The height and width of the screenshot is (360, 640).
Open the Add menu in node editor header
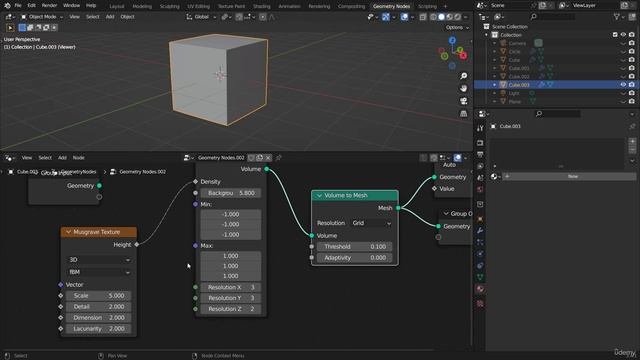(62, 158)
